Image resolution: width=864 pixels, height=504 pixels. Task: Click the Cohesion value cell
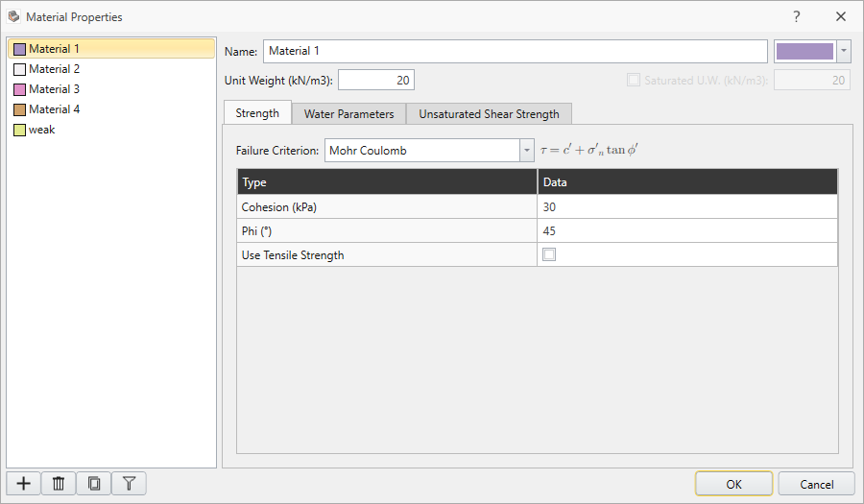686,206
